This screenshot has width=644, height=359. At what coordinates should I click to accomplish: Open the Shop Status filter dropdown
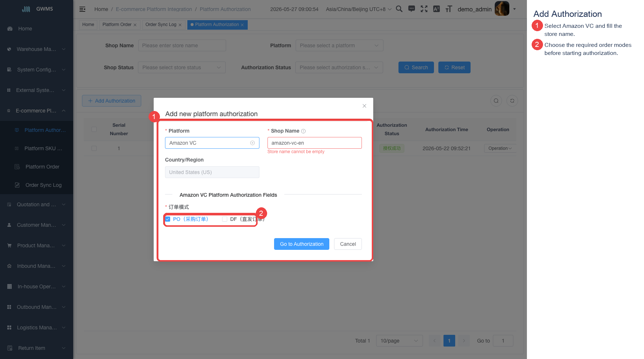182,67
